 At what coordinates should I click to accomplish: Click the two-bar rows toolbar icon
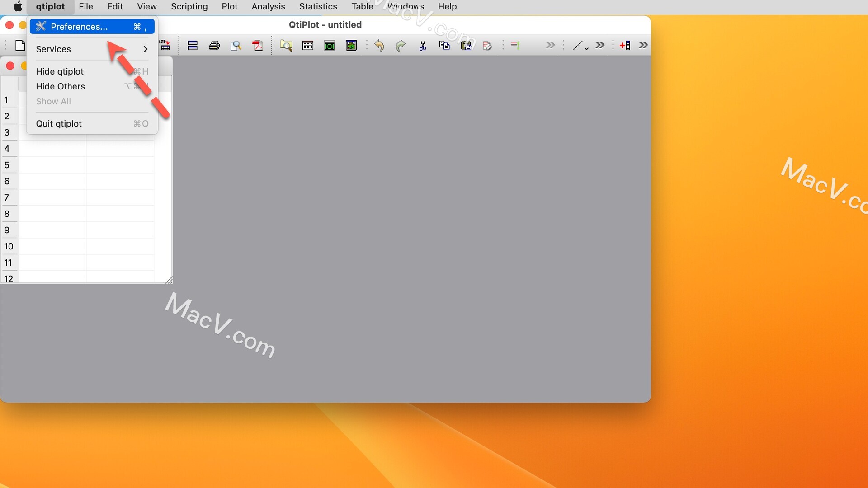click(x=193, y=45)
